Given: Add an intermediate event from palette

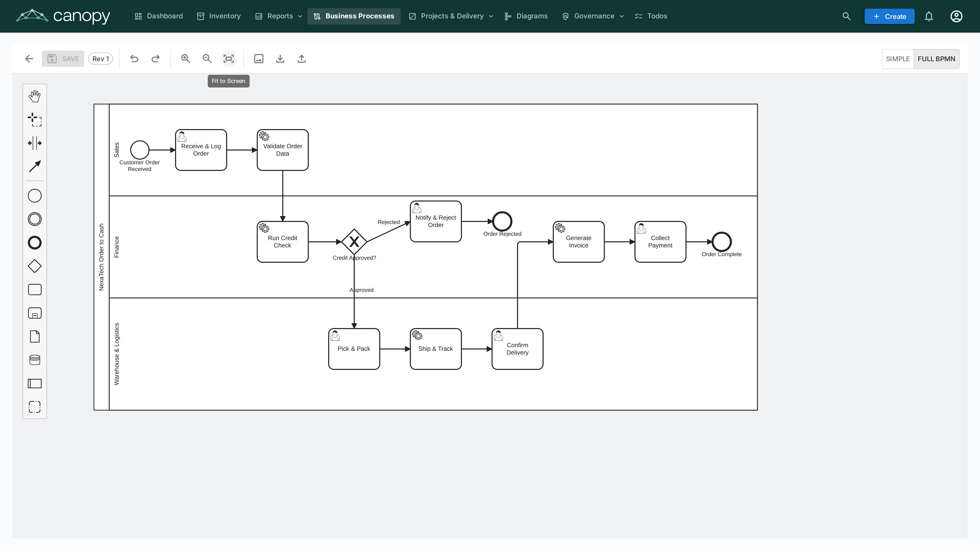Looking at the screenshot, I should tap(35, 219).
